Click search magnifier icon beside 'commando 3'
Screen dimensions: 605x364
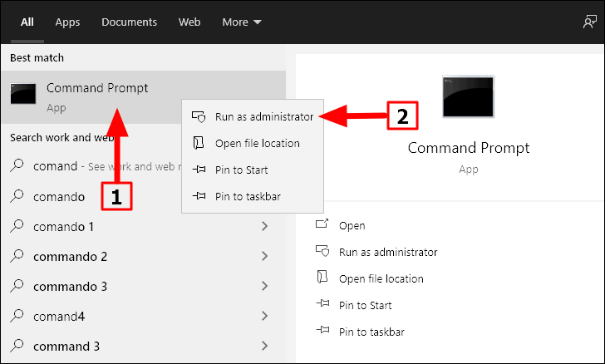(17, 285)
